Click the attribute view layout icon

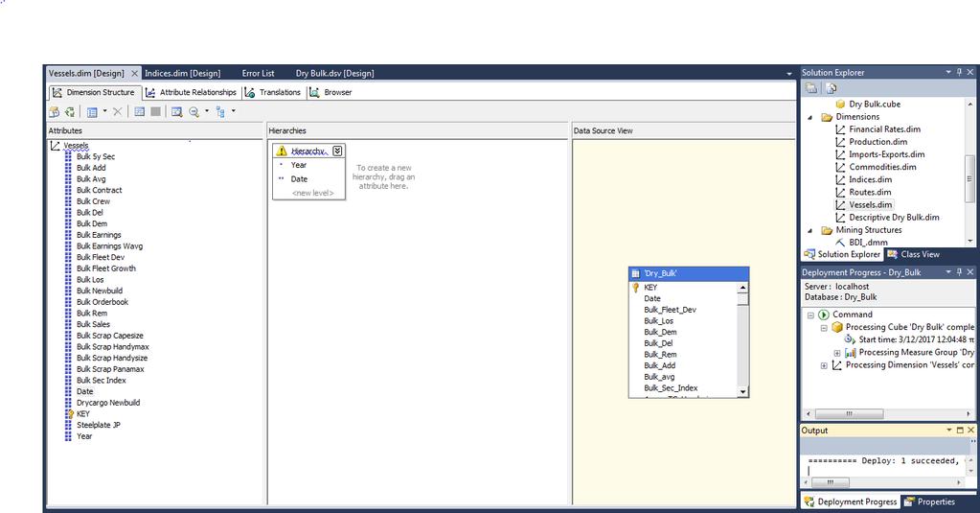tap(92, 112)
